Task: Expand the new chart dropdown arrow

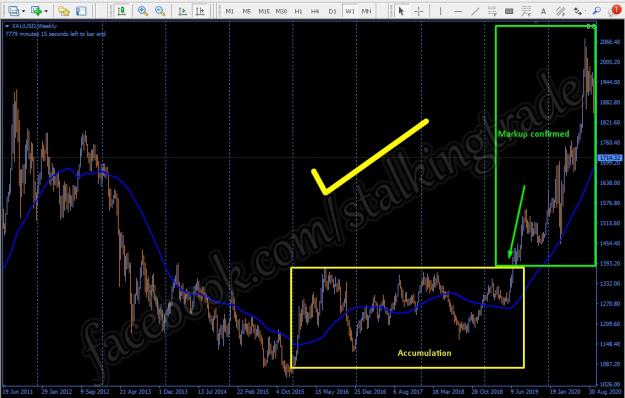Action: [x=23, y=11]
